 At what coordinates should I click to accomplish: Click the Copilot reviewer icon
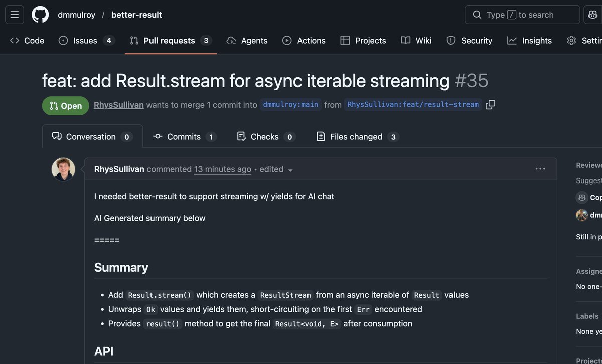point(582,197)
